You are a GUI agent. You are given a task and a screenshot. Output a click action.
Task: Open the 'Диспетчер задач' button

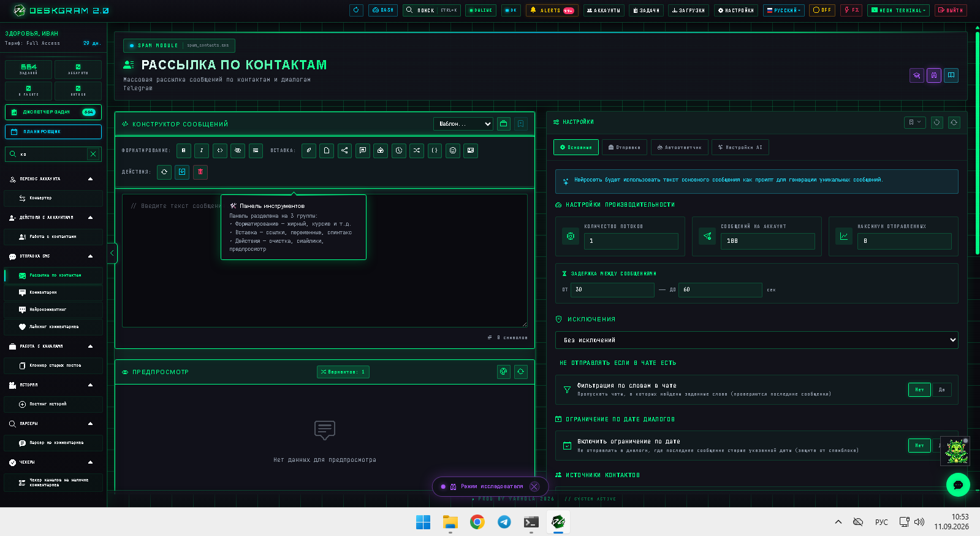[53, 112]
